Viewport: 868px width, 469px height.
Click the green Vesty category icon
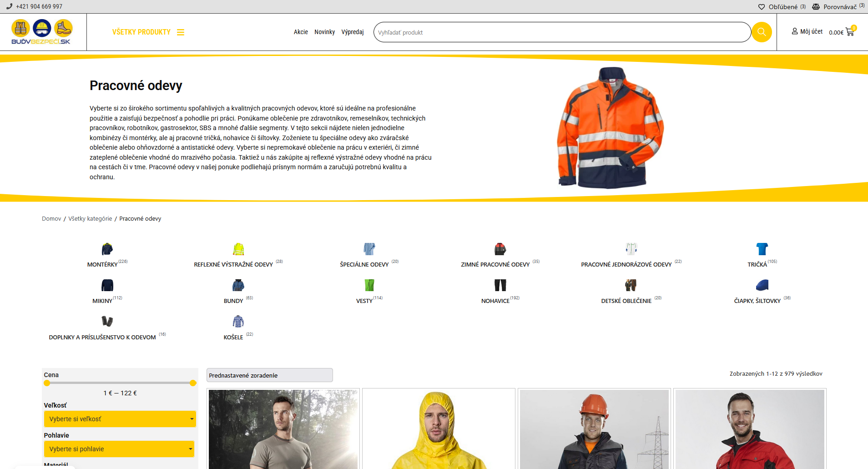pyautogui.click(x=369, y=285)
